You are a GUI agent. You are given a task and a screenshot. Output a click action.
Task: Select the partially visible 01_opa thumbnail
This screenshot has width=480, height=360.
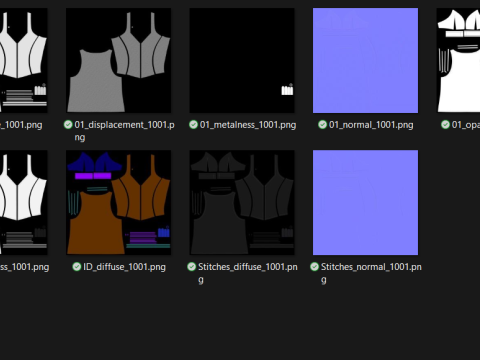[458, 60]
